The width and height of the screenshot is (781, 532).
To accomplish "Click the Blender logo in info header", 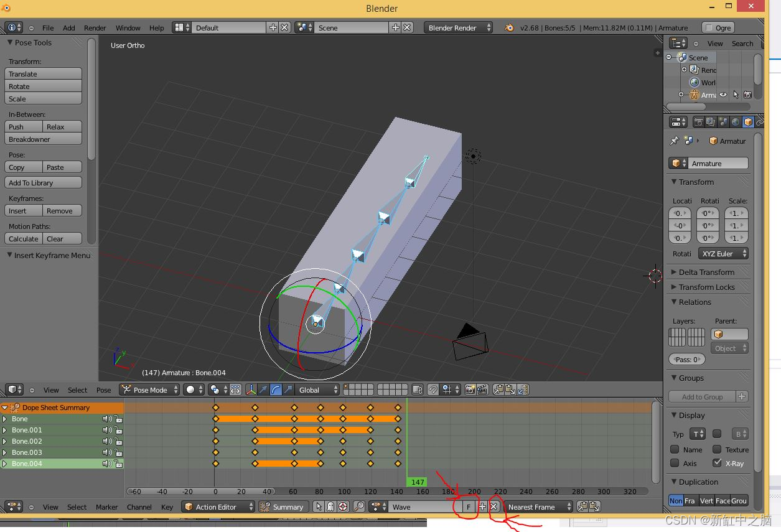I will (510, 27).
